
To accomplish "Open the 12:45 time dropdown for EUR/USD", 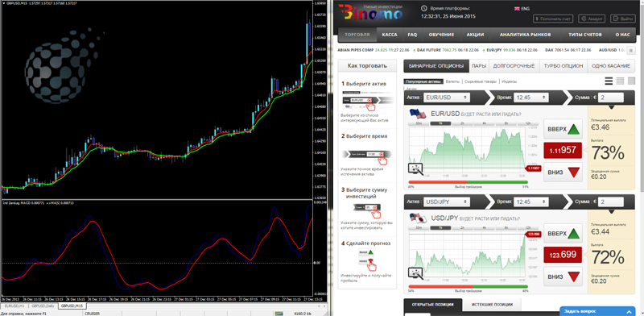I will (x=530, y=98).
